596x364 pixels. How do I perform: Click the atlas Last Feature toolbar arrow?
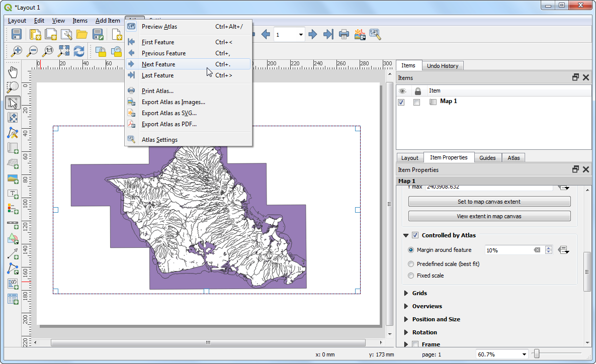coord(328,34)
